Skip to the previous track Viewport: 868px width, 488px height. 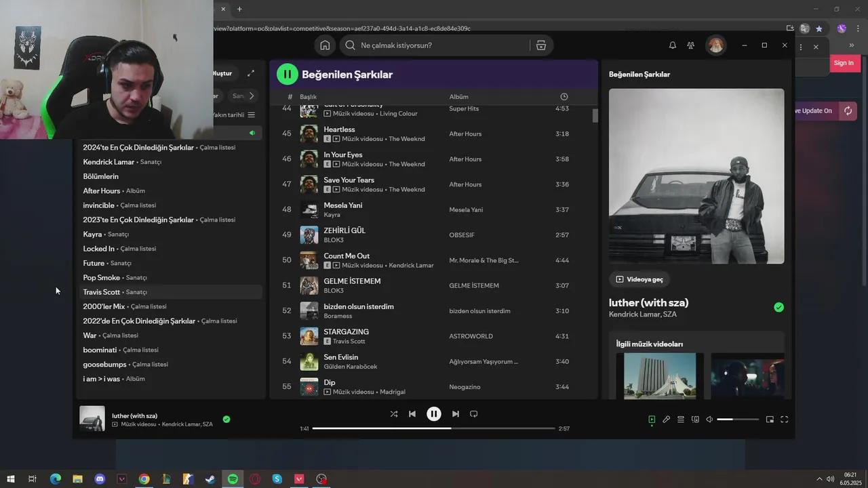(x=412, y=414)
